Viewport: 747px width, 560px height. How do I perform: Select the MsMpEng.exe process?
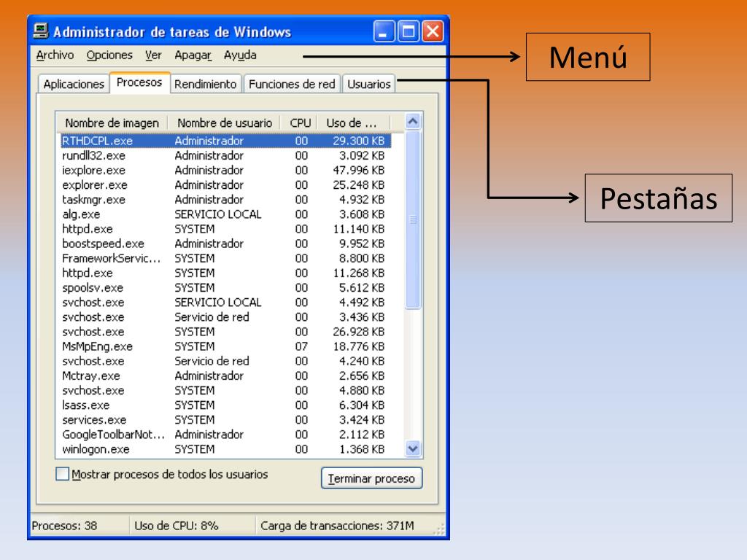[226, 346]
